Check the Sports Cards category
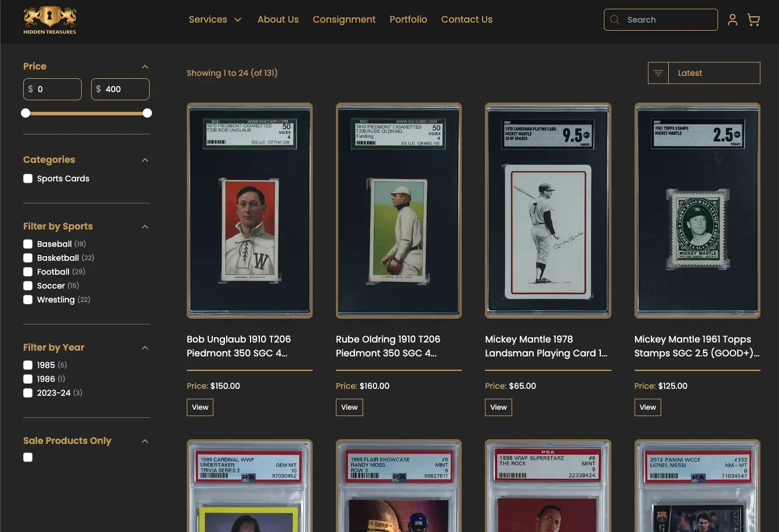The width and height of the screenshot is (779, 532). [x=28, y=178]
